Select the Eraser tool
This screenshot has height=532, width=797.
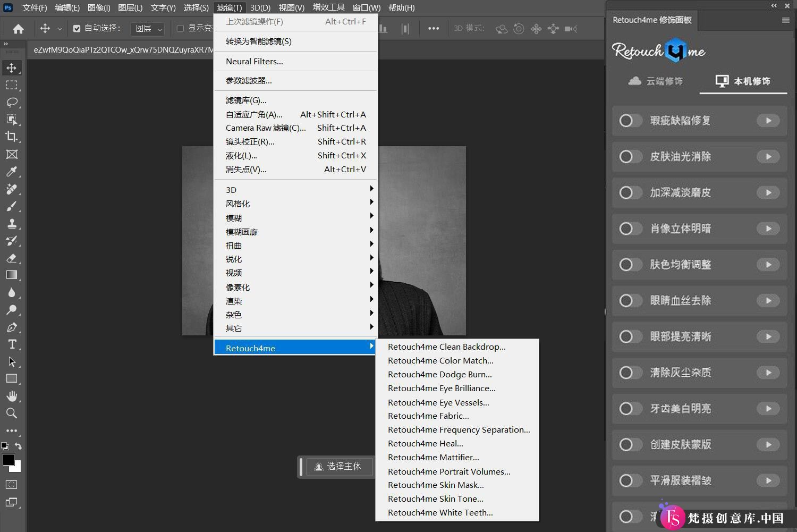[x=12, y=258]
